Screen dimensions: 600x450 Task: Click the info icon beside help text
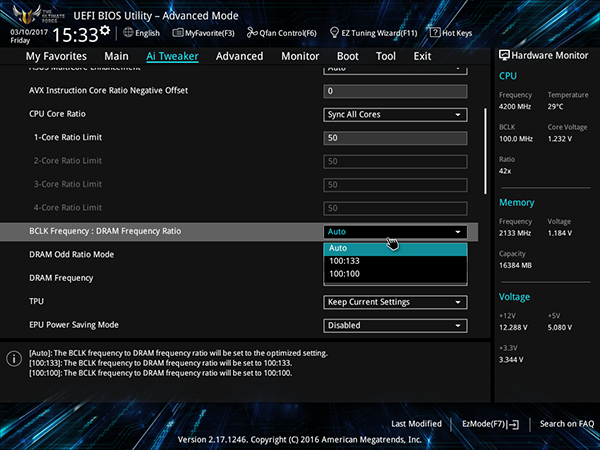pos(14,359)
